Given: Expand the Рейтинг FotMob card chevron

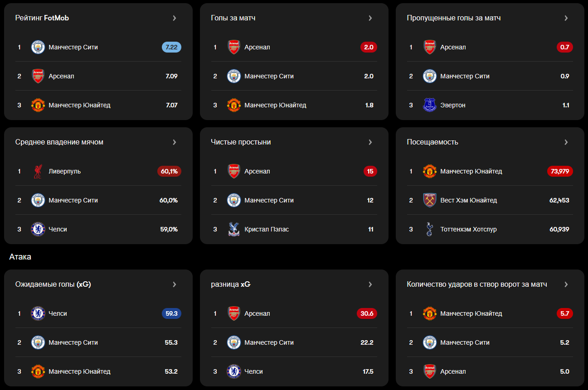Looking at the screenshot, I should click(x=175, y=18).
